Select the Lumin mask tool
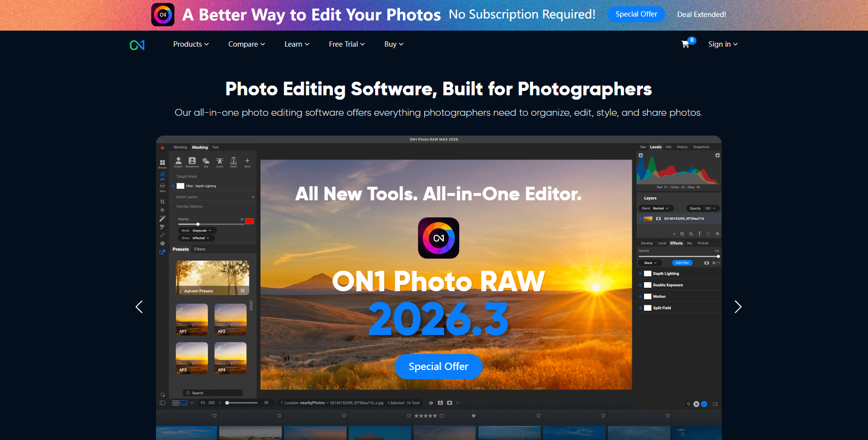This screenshot has width=868, height=440. pos(220,162)
